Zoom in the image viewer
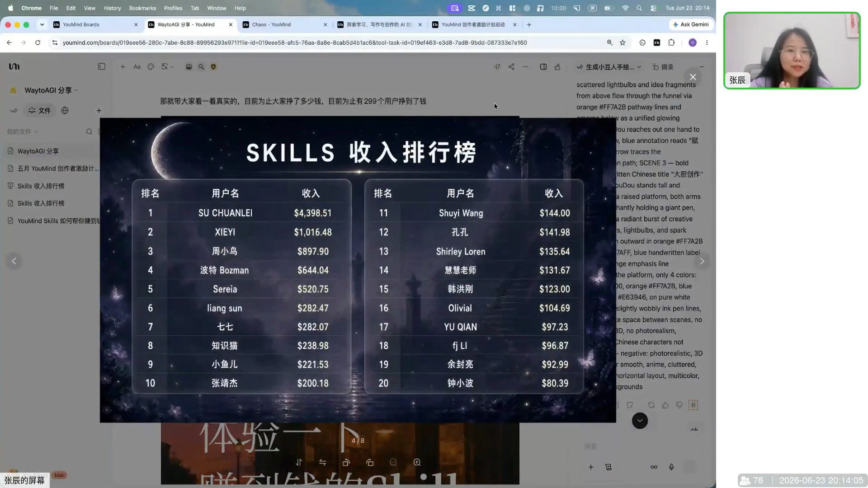Screen dimensions: 868x488 click(417, 462)
